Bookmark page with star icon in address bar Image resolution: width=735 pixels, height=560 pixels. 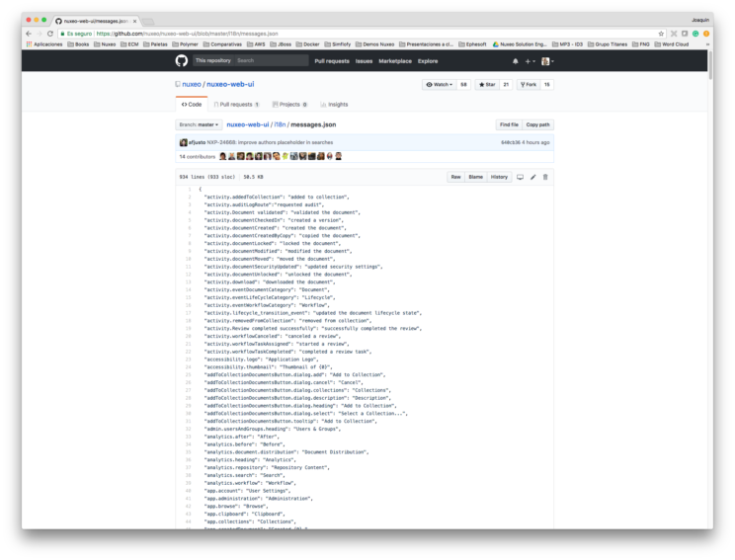(661, 34)
